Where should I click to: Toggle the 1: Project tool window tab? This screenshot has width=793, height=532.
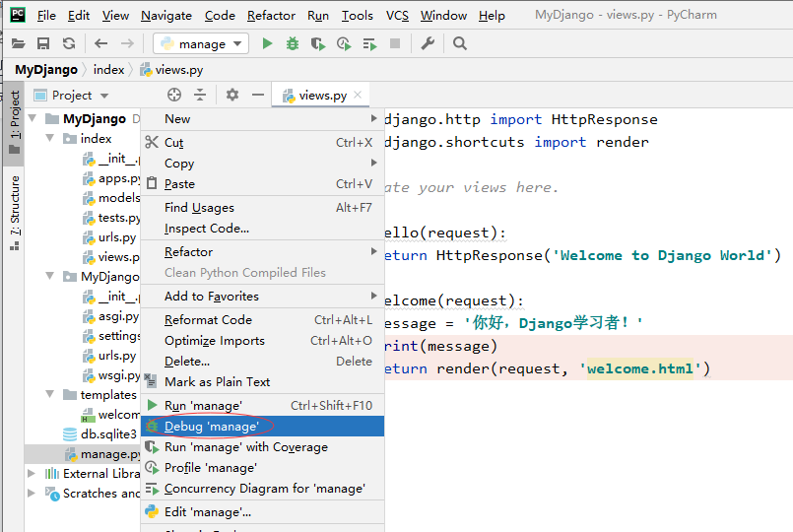pyautogui.click(x=14, y=123)
